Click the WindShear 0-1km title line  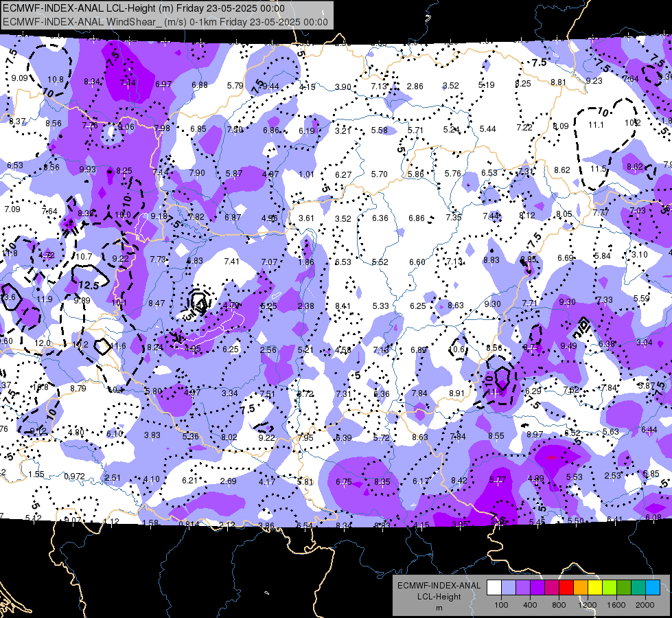165,22
